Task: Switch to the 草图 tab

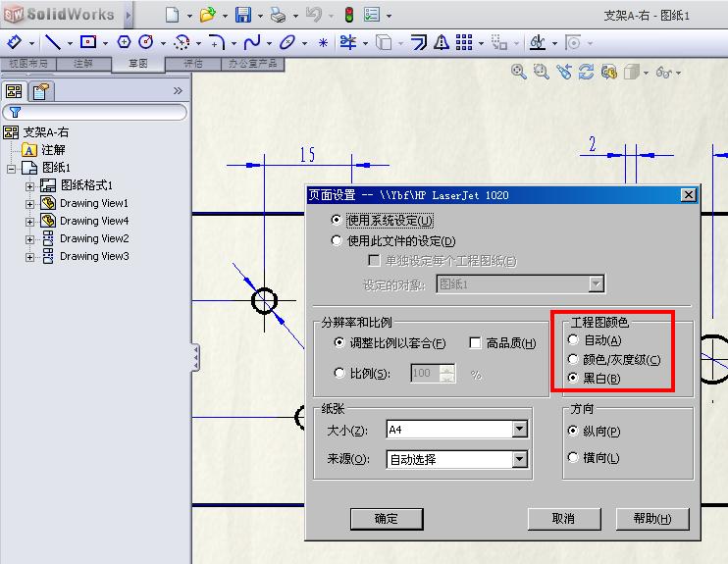Action: pos(138,64)
